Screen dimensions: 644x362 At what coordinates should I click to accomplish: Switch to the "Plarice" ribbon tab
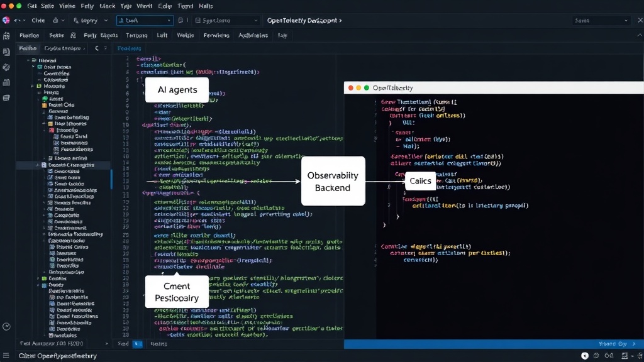(x=29, y=35)
